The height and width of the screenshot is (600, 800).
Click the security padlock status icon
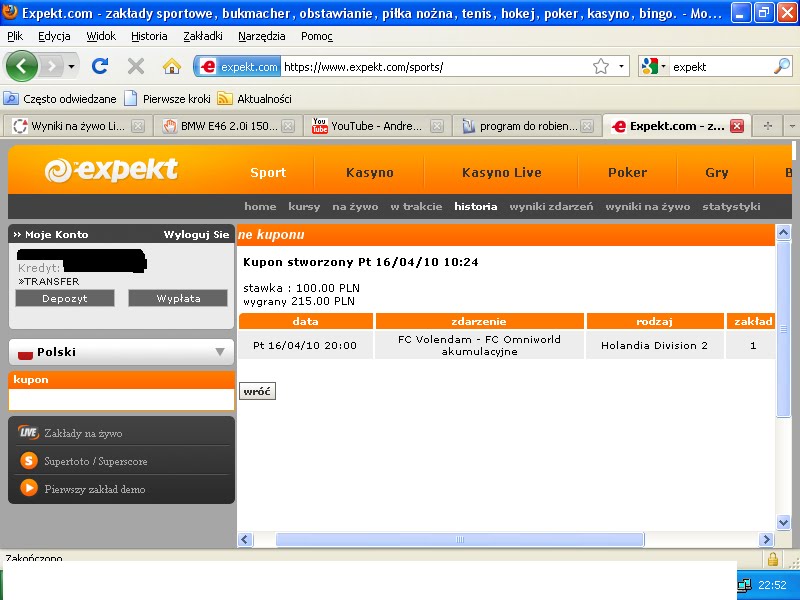[x=772, y=558]
